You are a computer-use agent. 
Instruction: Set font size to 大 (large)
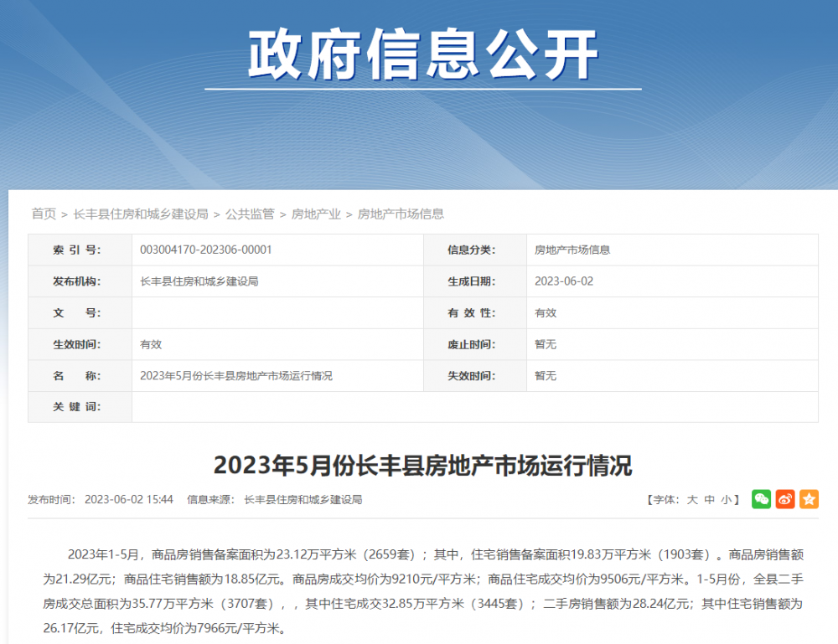tap(692, 500)
